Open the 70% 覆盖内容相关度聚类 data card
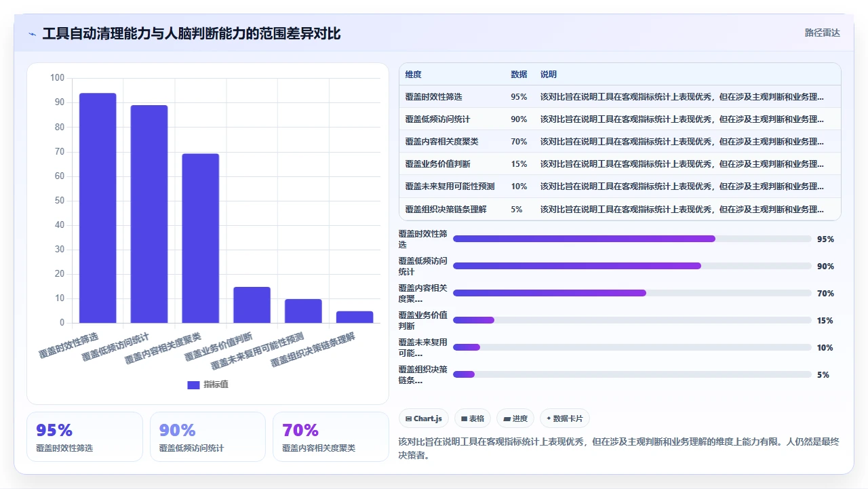 click(331, 437)
